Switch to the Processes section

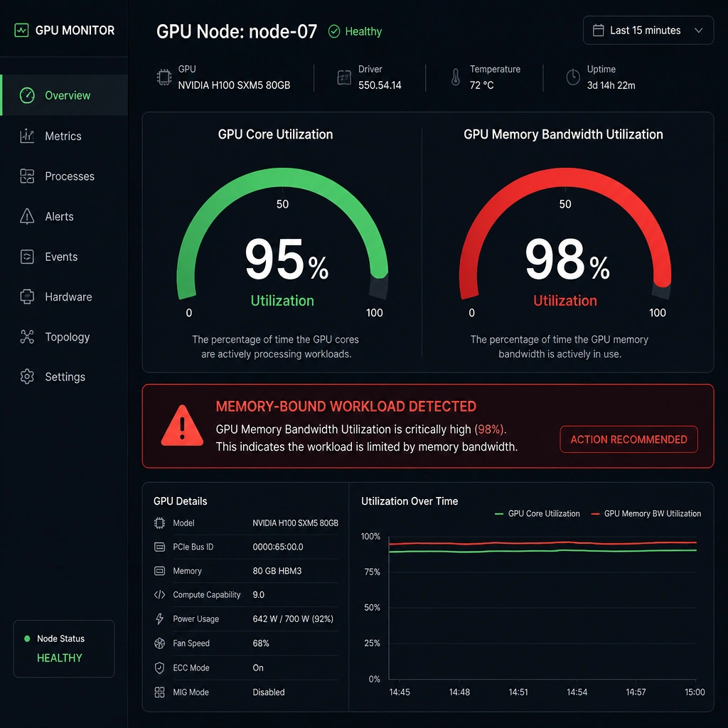pos(64,176)
